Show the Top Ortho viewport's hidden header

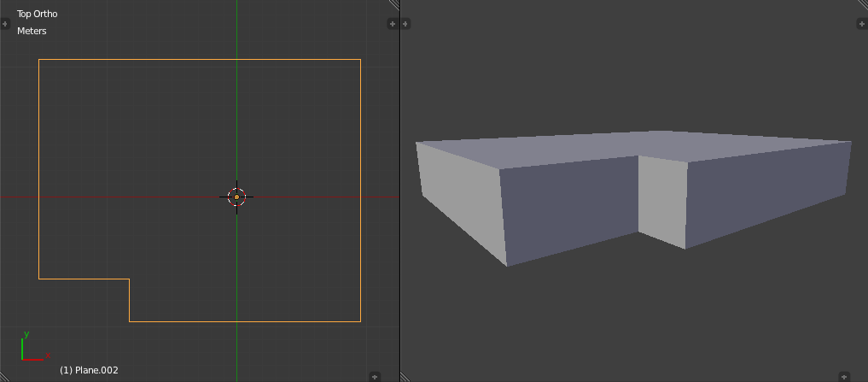[x=375, y=377]
